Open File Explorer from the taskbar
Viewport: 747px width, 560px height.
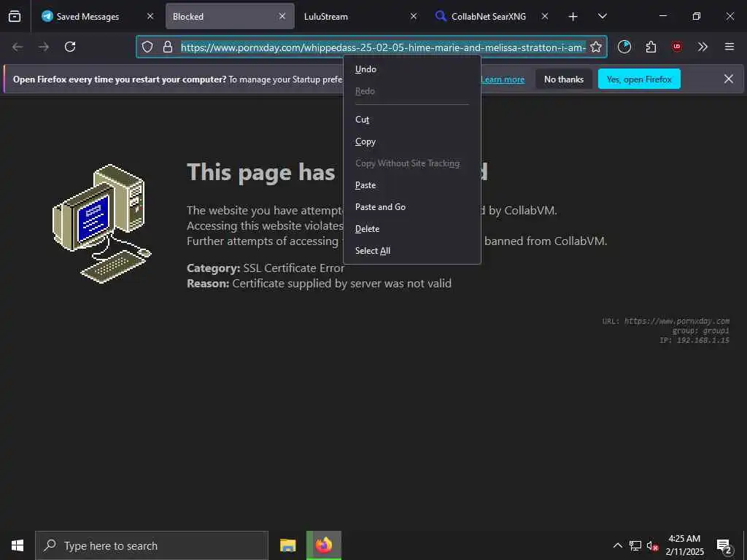[287, 545]
